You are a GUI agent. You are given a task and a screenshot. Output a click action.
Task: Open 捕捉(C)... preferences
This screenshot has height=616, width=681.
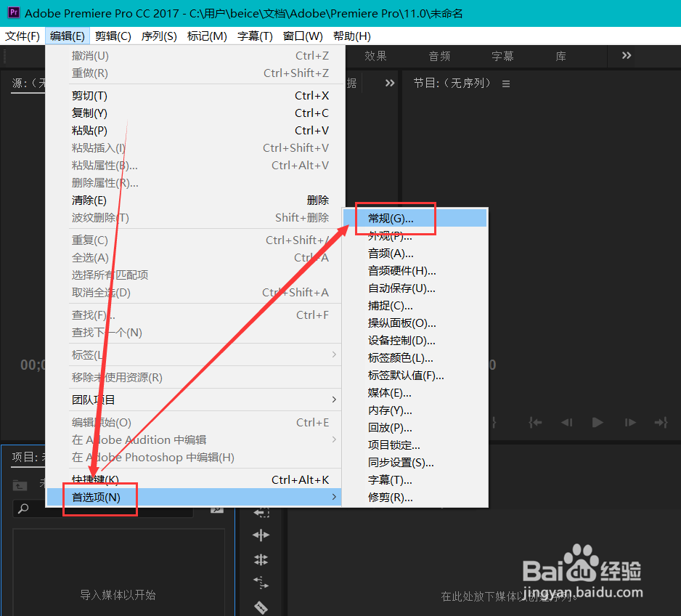(415, 305)
